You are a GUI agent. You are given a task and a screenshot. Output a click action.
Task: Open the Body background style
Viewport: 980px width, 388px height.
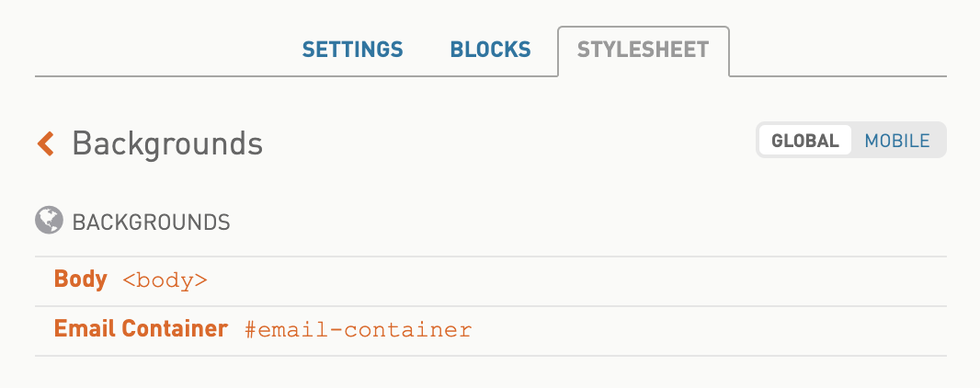(x=491, y=281)
